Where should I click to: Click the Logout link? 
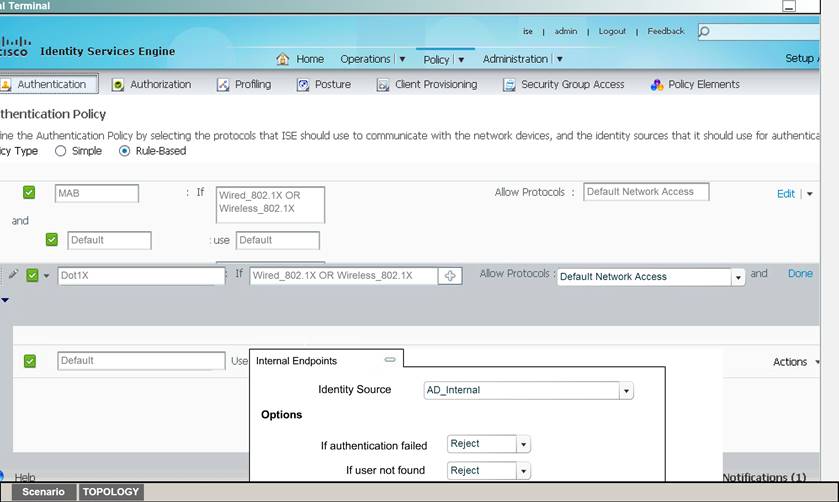pyautogui.click(x=611, y=31)
